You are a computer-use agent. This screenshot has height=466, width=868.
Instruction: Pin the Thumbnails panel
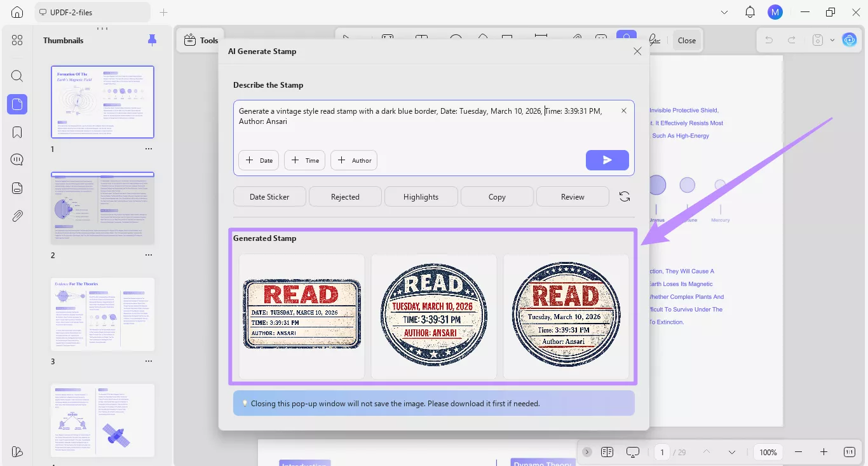pos(152,40)
